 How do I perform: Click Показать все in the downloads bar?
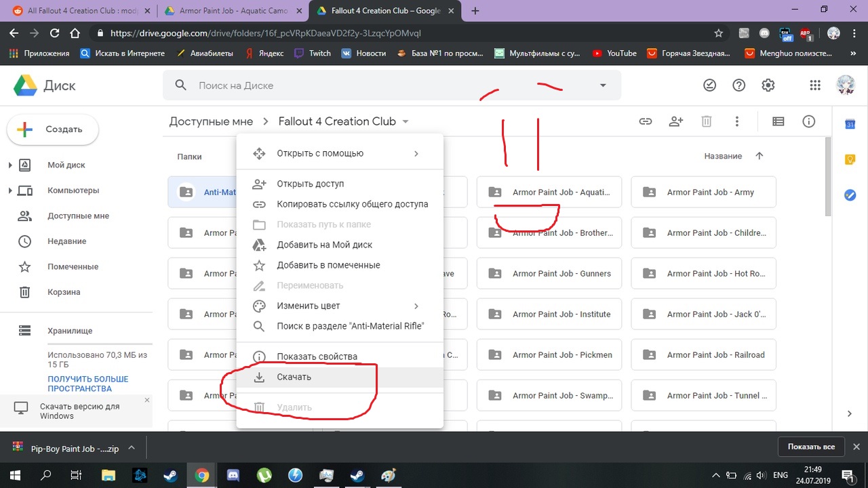811,447
